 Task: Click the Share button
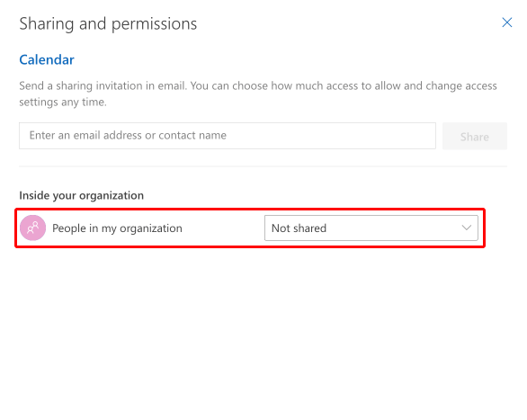coord(475,136)
